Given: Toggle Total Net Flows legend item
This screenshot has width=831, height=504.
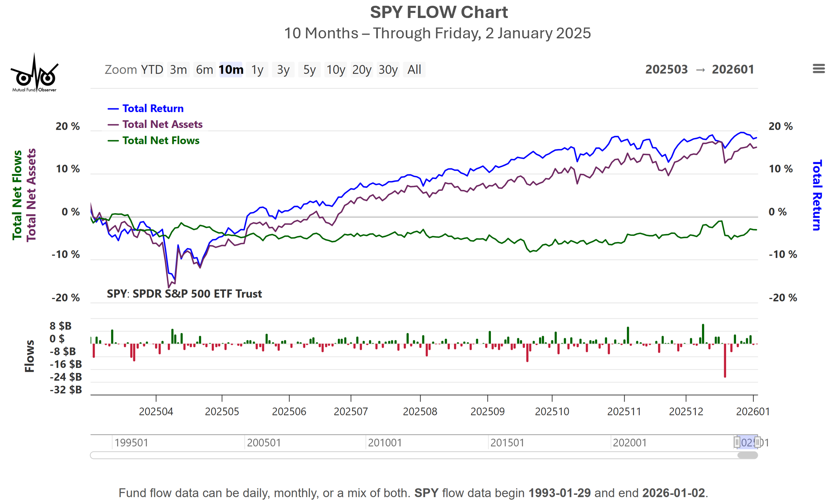Looking at the screenshot, I should pos(161,141).
